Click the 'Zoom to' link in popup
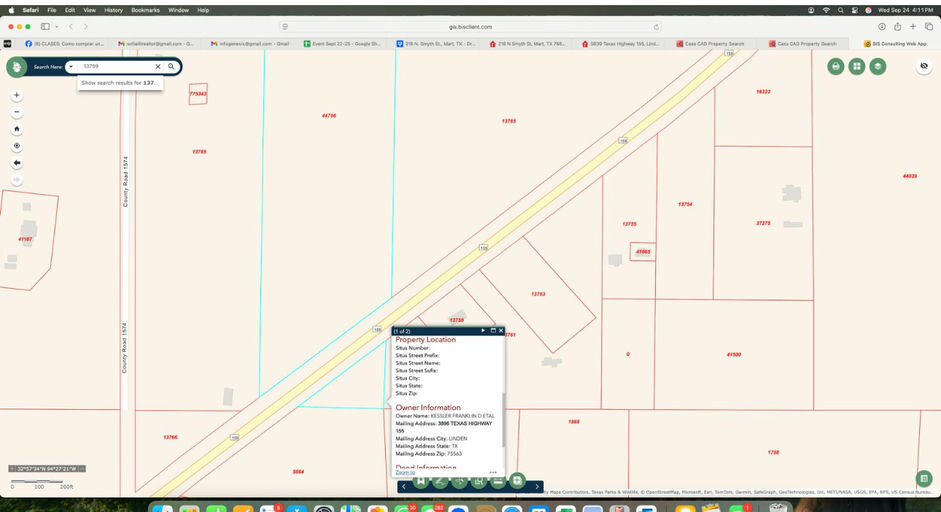 (x=405, y=472)
